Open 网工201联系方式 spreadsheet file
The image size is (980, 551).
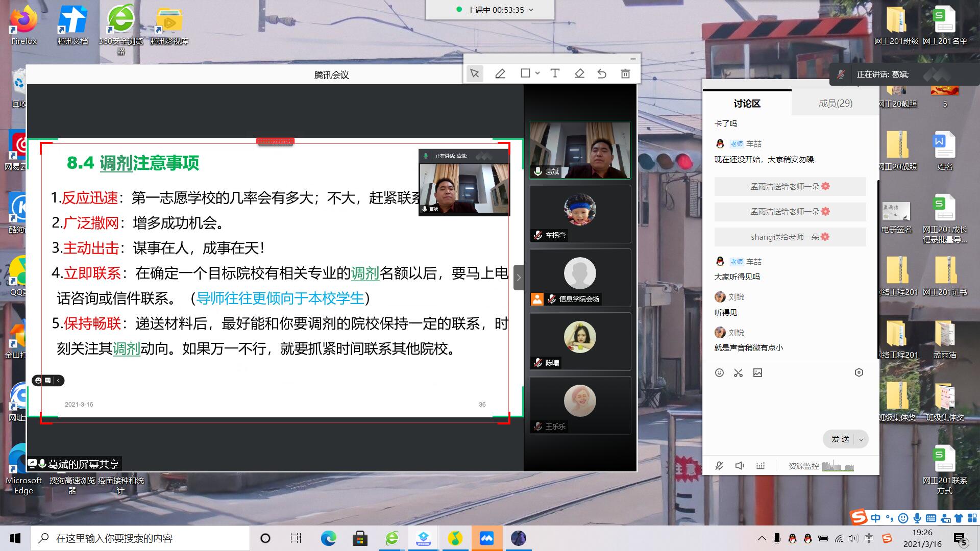[945, 469]
